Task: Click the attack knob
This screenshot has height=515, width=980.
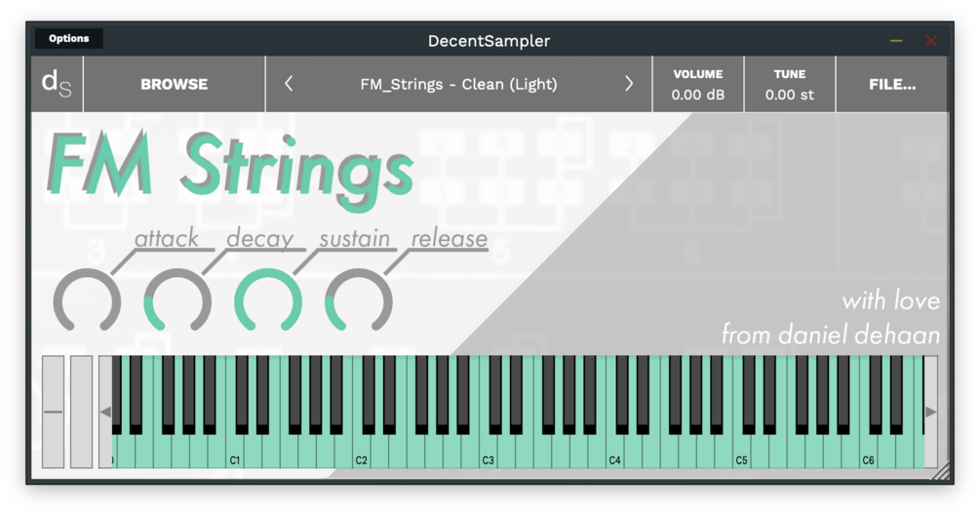Action: [x=87, y=300]
